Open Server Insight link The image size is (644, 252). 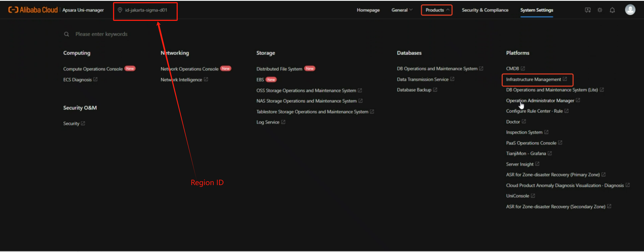520,164
